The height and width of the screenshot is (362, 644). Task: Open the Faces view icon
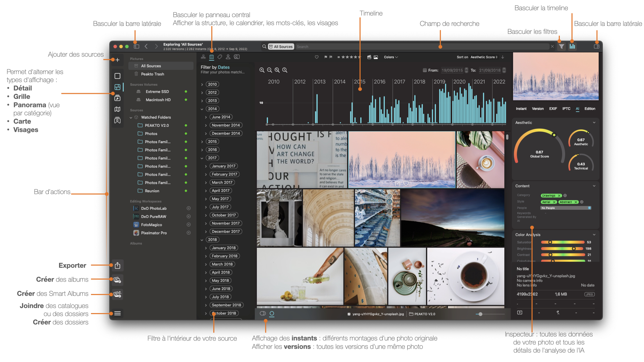point(117,120)
